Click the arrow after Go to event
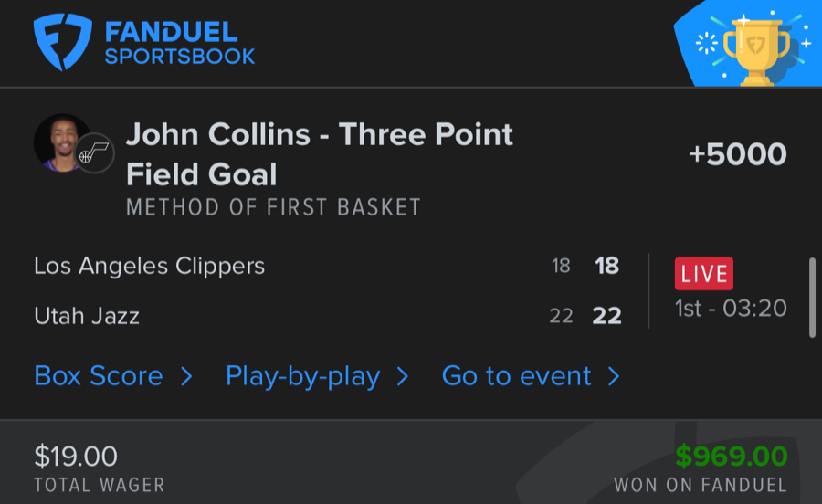Screen dimensions: 822x504 pos(614,376)
